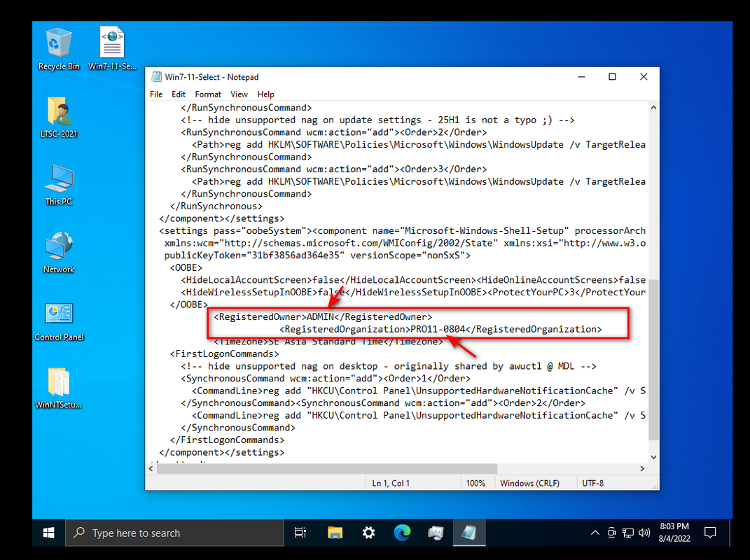Click the TimeZone SE Asia Standard Time line

pyautogui.click(x=328, y=342)
